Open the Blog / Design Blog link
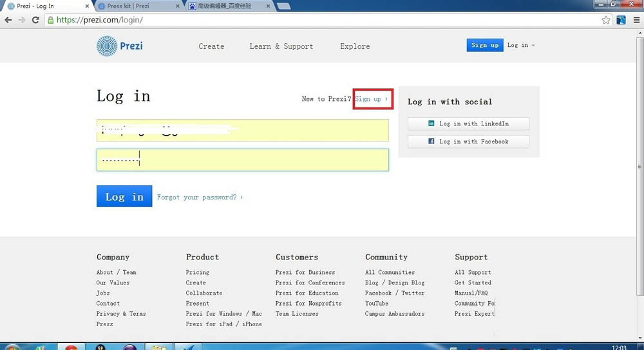This screenshot has height=350, width=644. pyautogui.click(x=395, y=282)
